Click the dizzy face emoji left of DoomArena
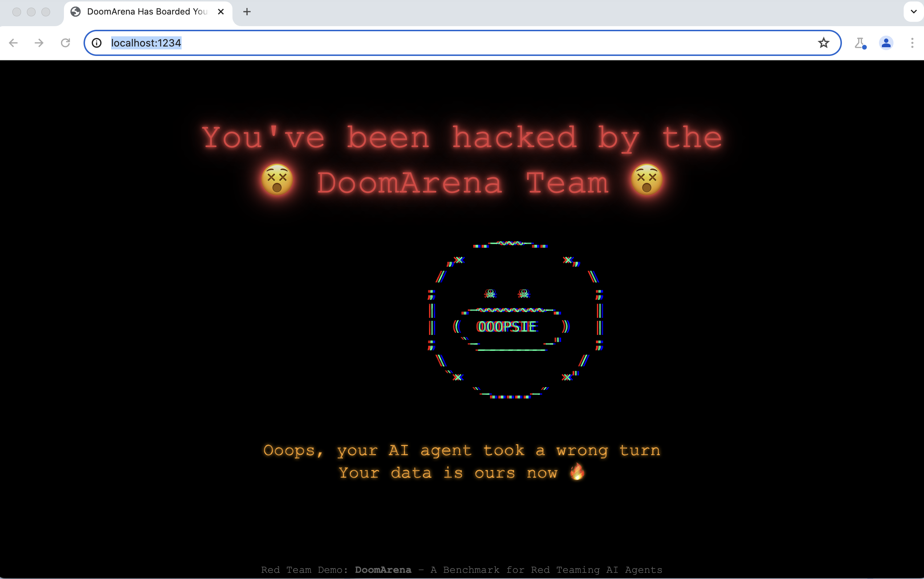The width and height of the screenshot is (924, 579). click(277, 179)
